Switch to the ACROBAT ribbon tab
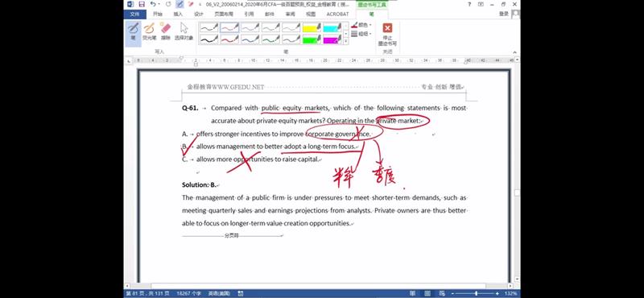The height and width of the screenshot is (298, 644). [337, 14]
